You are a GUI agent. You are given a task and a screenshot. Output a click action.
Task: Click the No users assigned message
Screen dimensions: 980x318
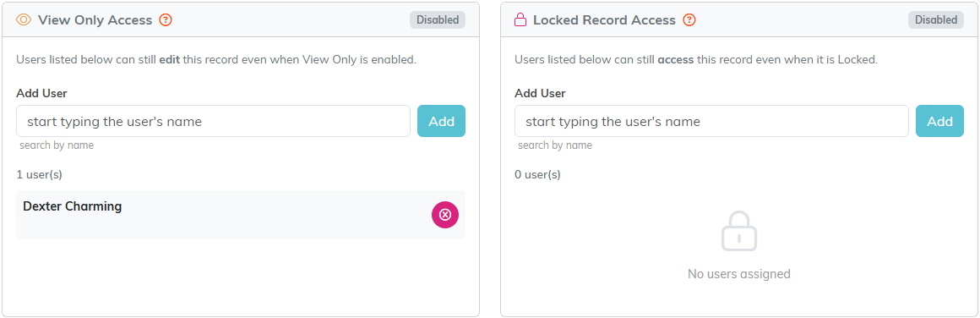point(739,273)
